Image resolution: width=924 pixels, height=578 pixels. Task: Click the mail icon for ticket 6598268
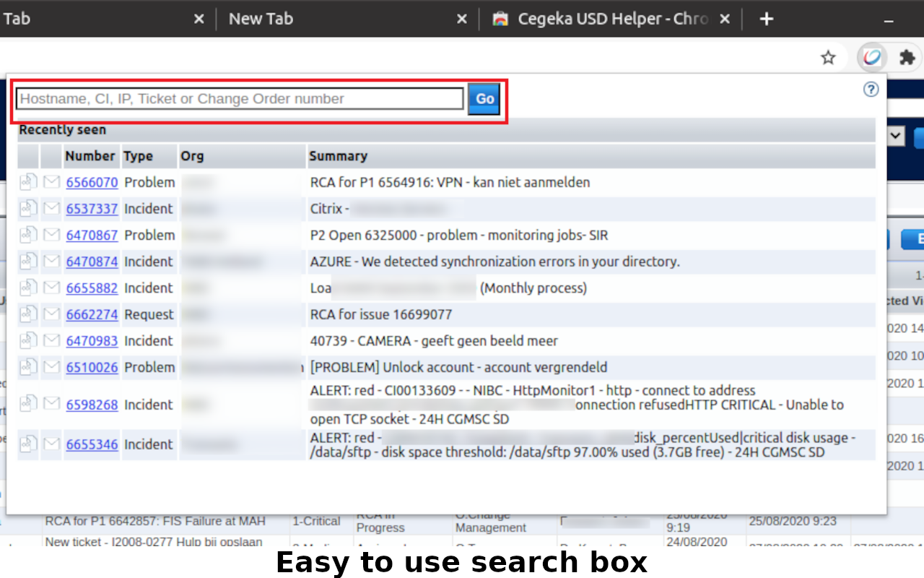pyautogui.click(x=51, y=404)
